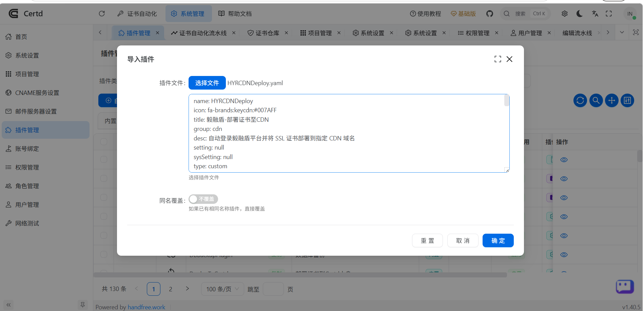644x311 pixels.
Task: Focus the 搜索 search box
Action: [525, 14]
